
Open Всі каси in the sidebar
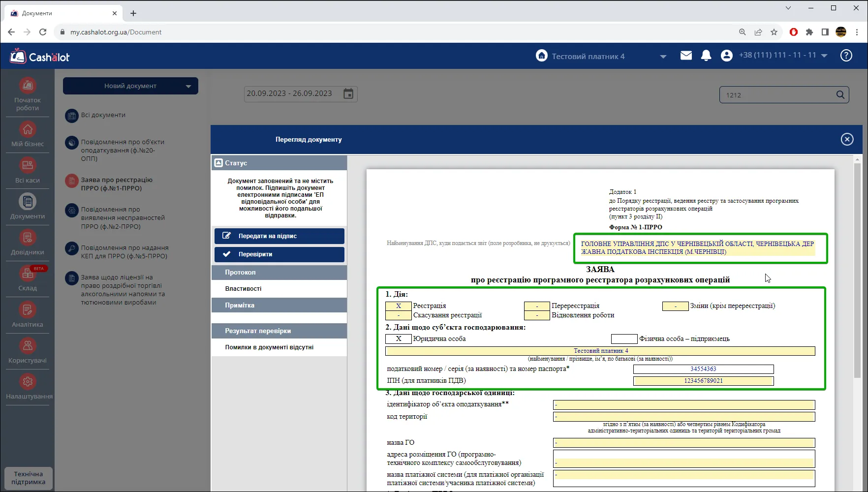click(x=28, y=170)
